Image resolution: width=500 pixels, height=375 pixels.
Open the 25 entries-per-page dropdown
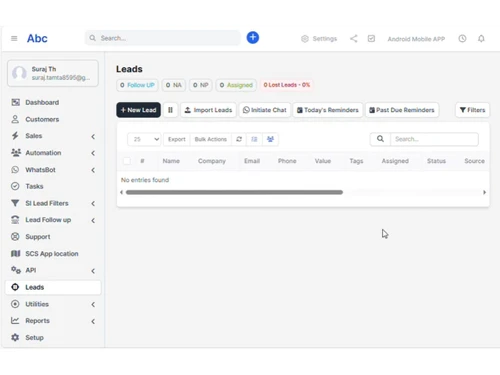145,139
